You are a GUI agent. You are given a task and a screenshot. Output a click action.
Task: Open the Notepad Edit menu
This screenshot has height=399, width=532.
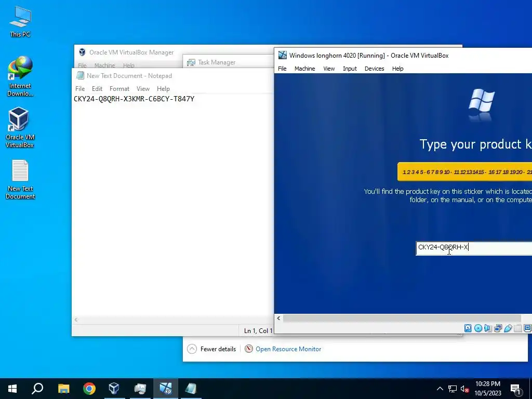point(97,88)
